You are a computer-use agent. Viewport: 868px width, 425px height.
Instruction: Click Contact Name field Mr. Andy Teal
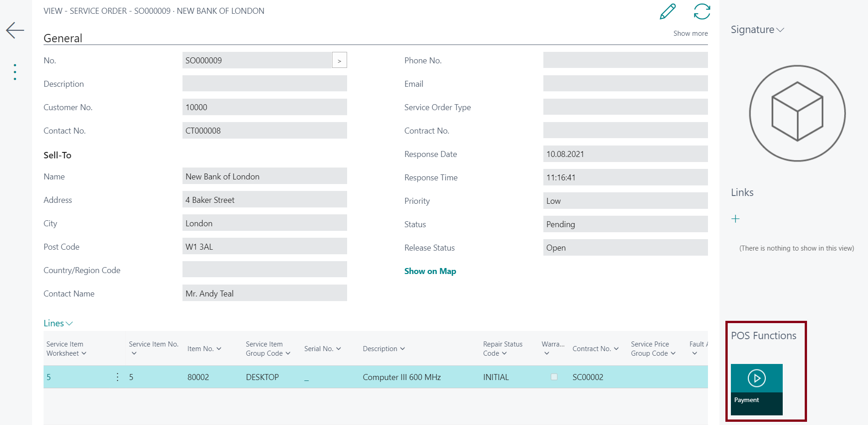coord(265,293)
